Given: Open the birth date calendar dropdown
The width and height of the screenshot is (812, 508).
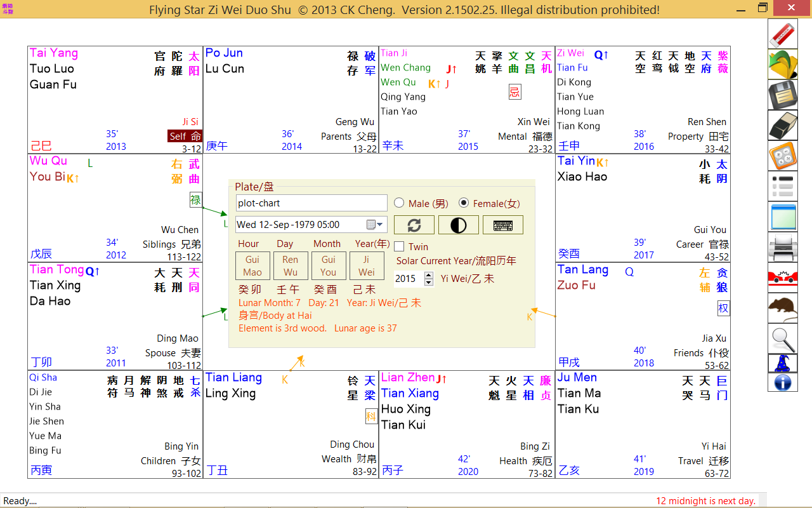Looking at the screenshot, I should coord(376,225).
